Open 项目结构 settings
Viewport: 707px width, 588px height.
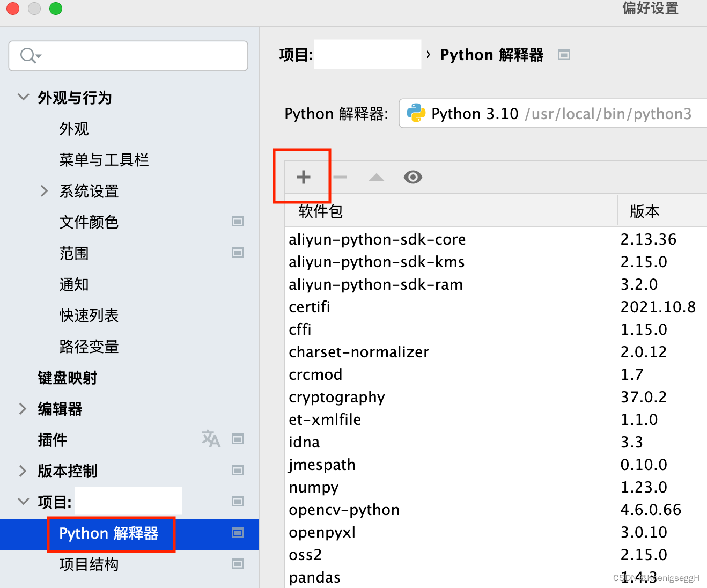tap(89, 564)
